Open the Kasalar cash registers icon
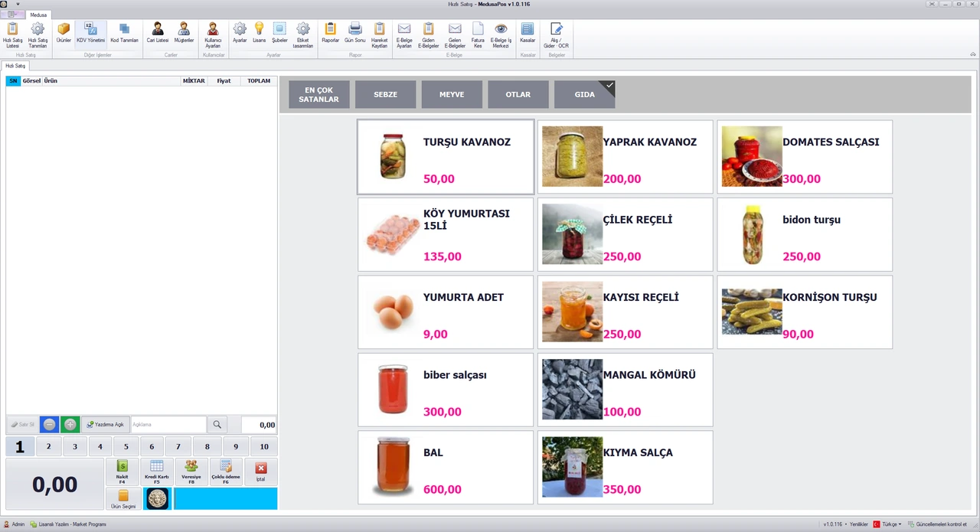980x532 pixels. (528, 35)
